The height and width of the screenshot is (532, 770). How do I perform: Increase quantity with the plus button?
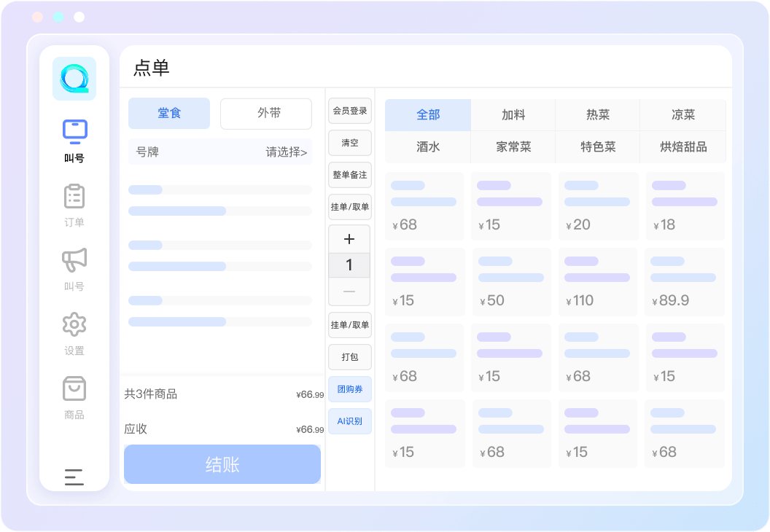click(349, 239)
